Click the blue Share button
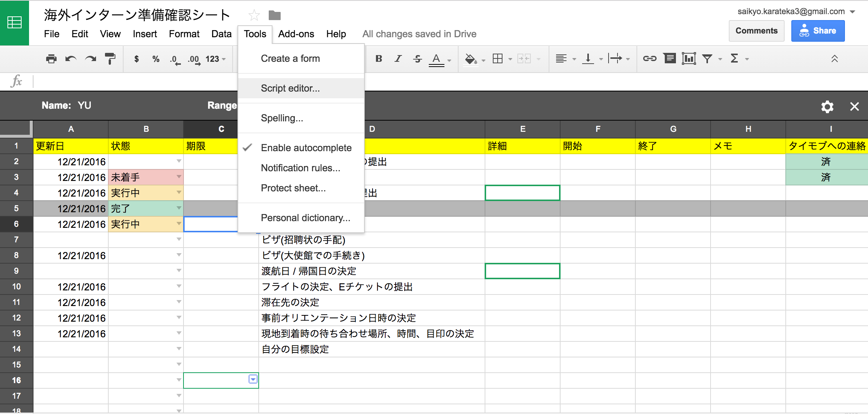868x414 pixels. pos(818,31)
